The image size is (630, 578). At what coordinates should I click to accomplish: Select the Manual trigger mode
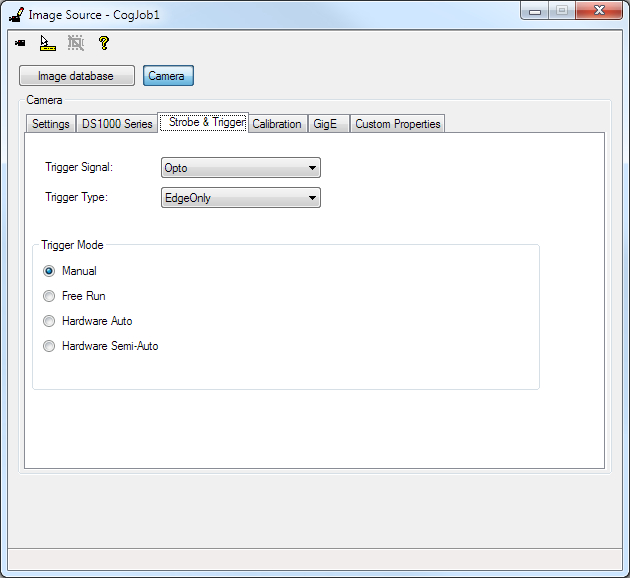click(x=49, y=271)
